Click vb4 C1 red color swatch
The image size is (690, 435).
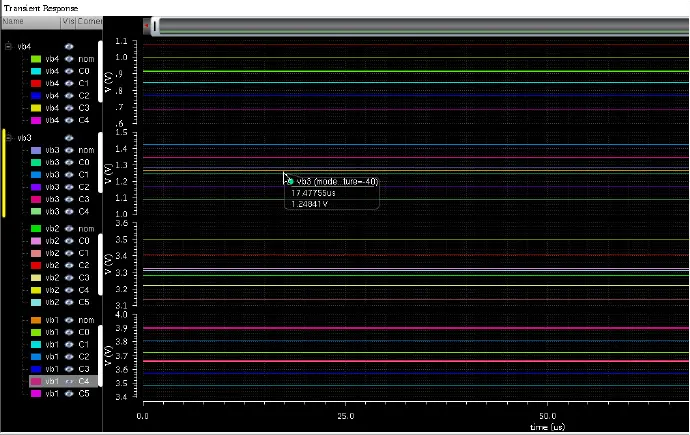(36, 84)
